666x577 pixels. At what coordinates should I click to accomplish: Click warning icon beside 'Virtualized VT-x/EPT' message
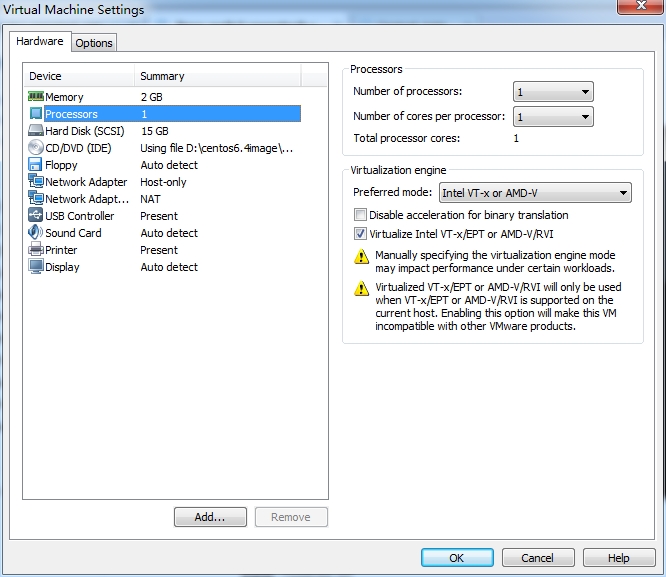tap(361, 288)
